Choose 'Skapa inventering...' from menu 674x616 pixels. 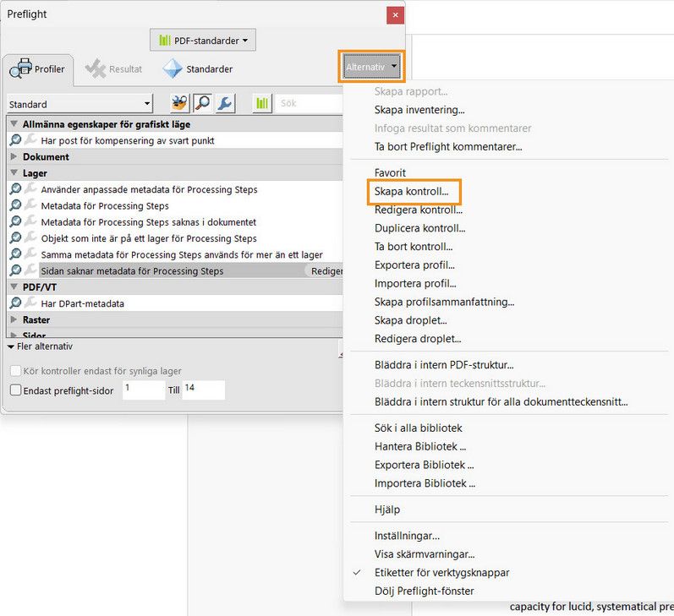coord(419,110)
